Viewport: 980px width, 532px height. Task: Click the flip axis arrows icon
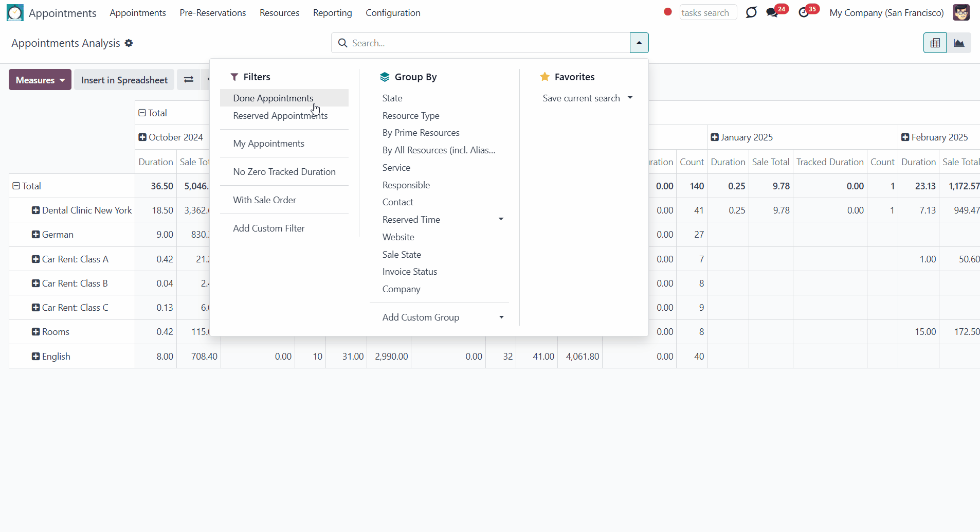[189, 80]
